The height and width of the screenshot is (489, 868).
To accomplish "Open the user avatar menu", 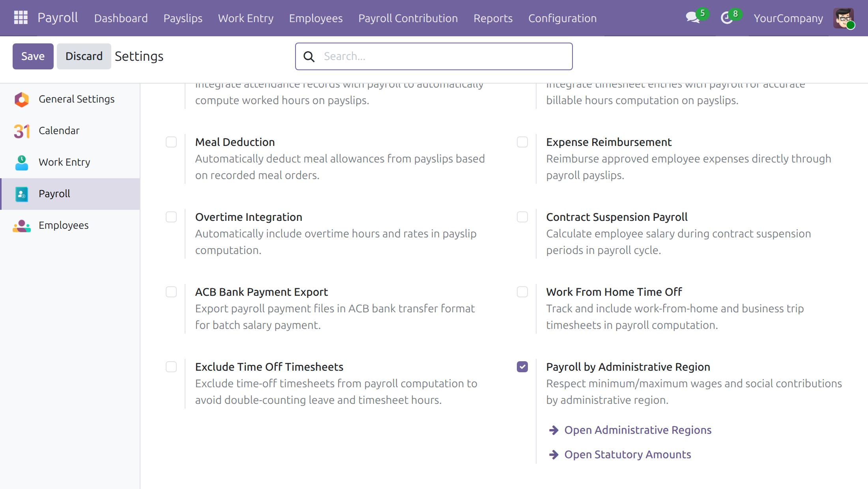I will point(844,18).
